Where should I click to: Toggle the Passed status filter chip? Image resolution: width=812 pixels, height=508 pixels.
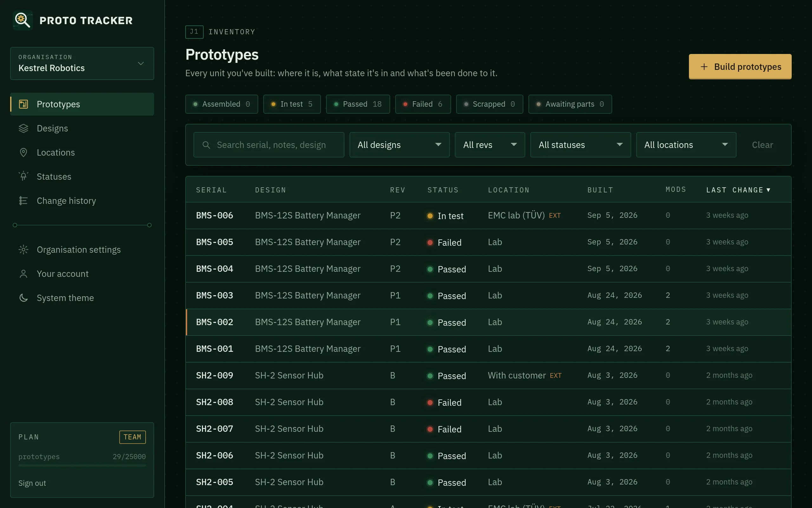tap(358, 104)
